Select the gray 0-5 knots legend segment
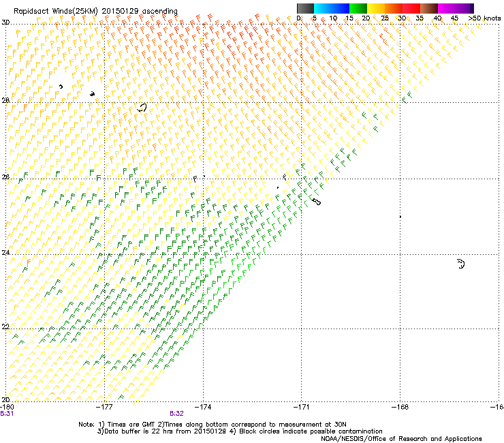The image size is (504, 443). [305, 8]
